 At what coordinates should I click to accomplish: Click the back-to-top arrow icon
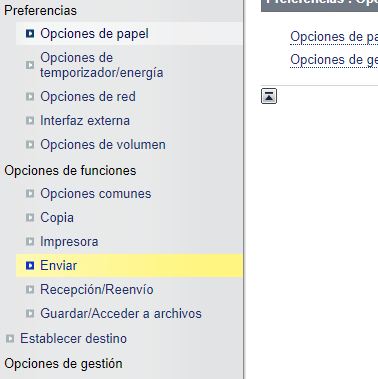[269, 96]
